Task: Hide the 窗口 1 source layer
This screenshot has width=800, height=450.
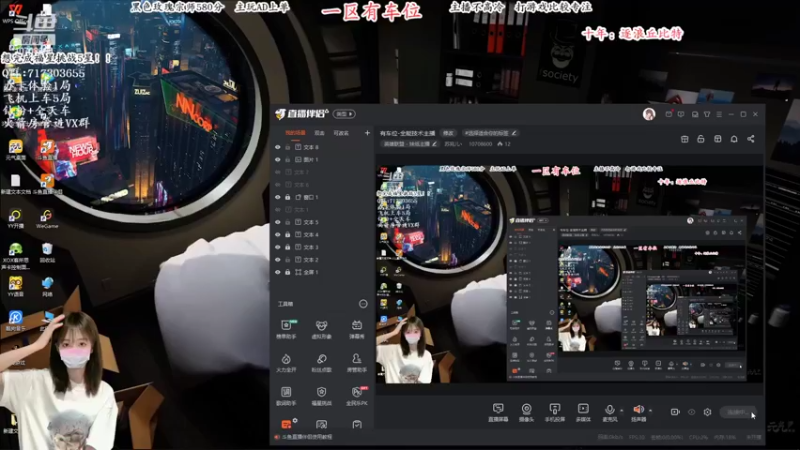Action: point(278,197)
